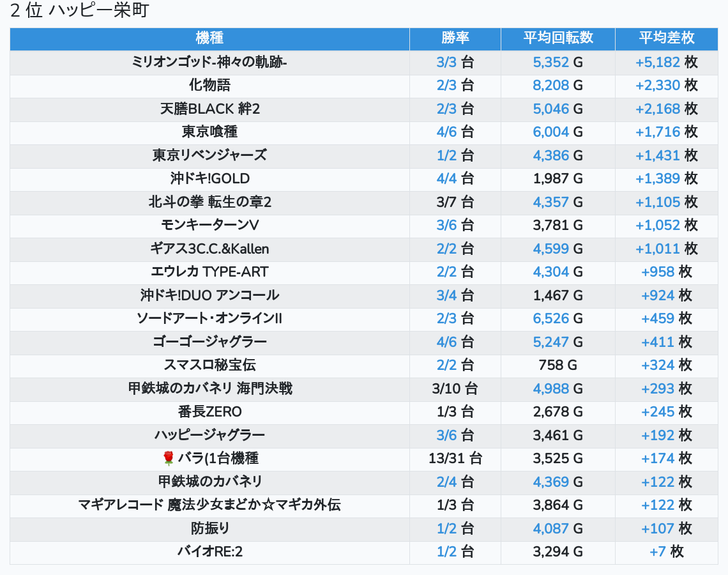Select the 化物語 machine name
The width and height of the screenshot is (728, 575).
click(x=209, y=86)
